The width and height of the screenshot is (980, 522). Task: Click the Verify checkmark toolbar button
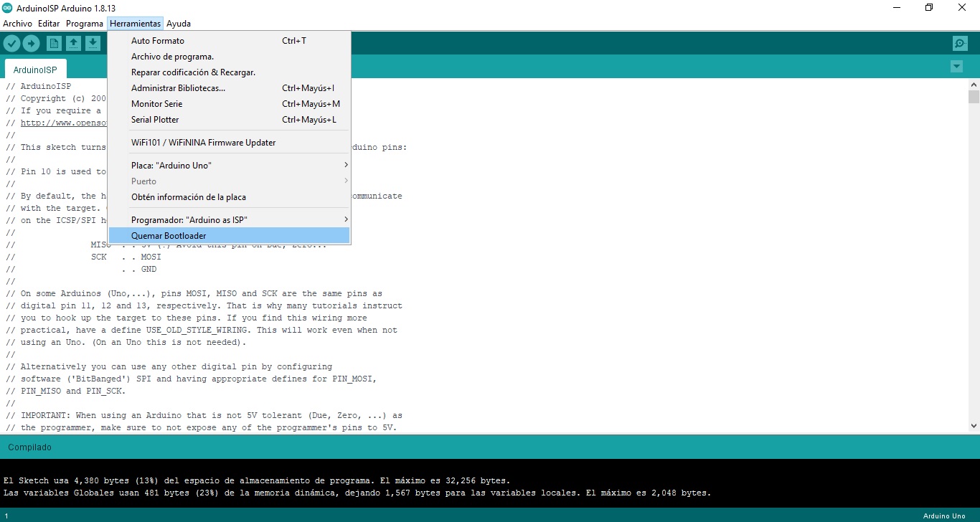(x=11, y=44)
